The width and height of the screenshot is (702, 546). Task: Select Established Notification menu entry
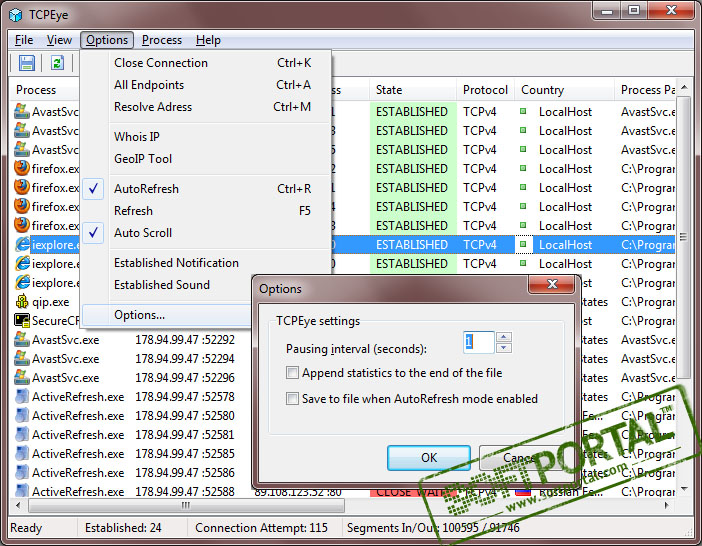(x=206, y=263)
